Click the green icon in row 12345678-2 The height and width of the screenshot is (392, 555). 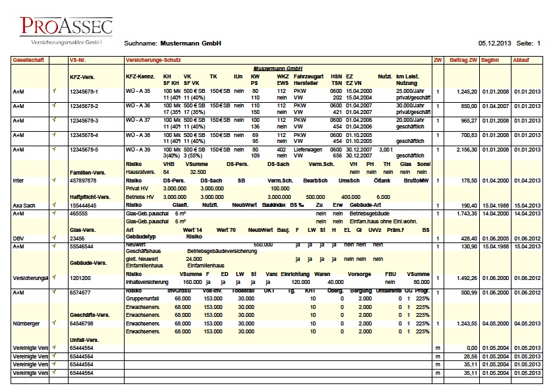(54, 105)
